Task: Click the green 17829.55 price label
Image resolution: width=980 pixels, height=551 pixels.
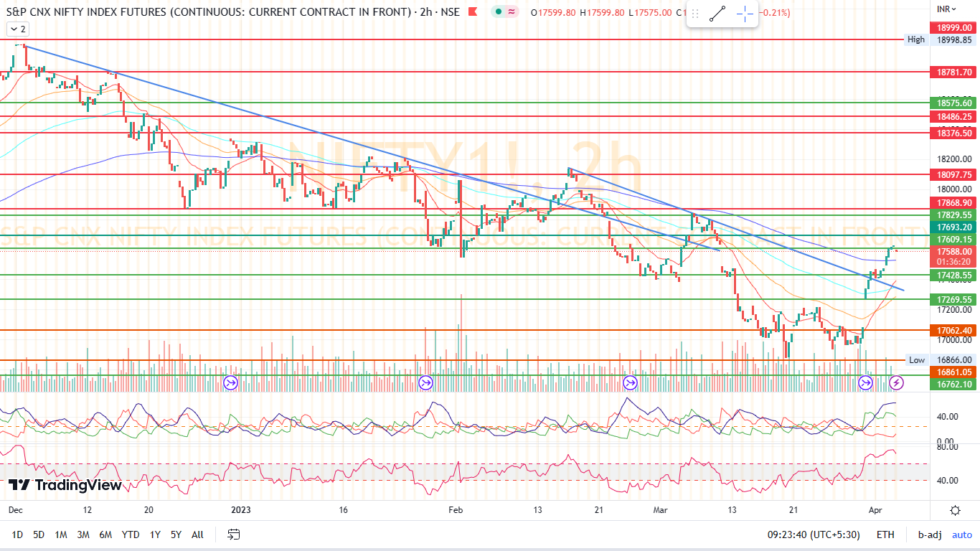Action: point(953,215)
